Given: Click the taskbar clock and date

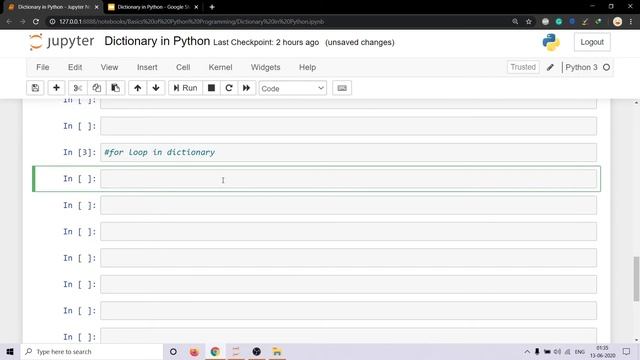Looking at the screenshot, I should coord(602,352).
